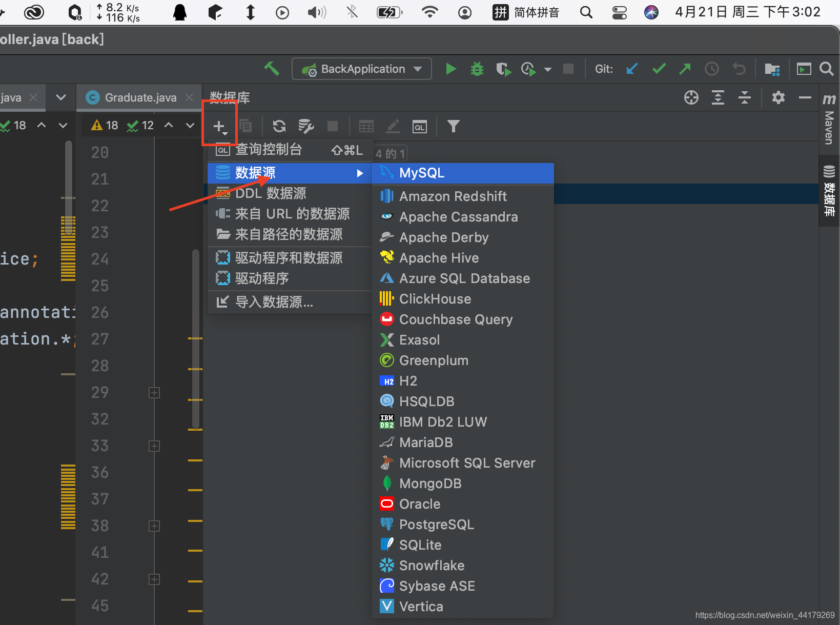The width and height of the screenshot is (840, 625).
Task: Run BackApplication with the green play icon
Action: pyautogui.click(x=451, y=69)
